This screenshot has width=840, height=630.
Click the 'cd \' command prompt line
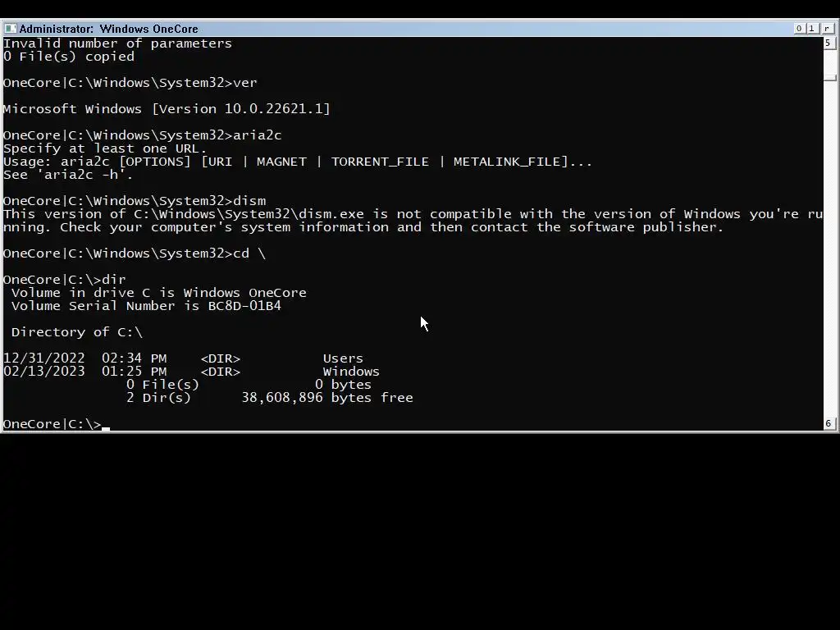pyautogui.click(x=135, y=253)
